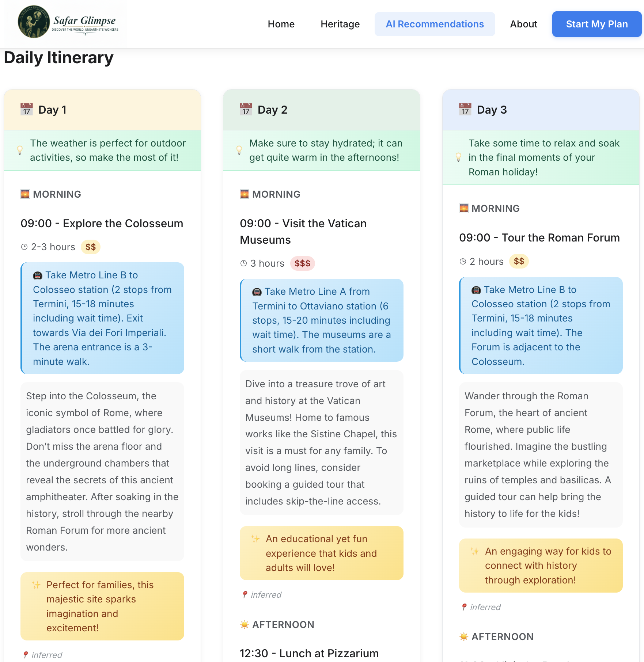
Task: Click the sun icon beside Day 3 AFTERNOON
Action: (463, 636)
